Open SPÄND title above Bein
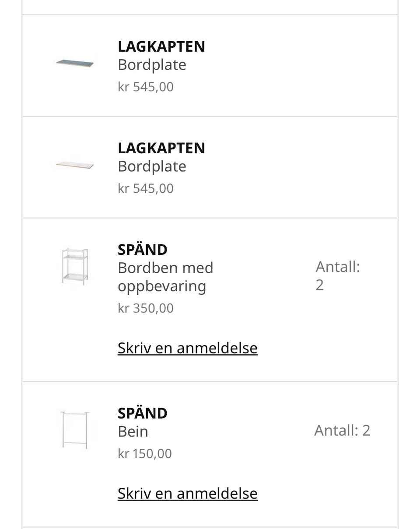This screenshot has height=529, width=420. [x=143, y=413]
